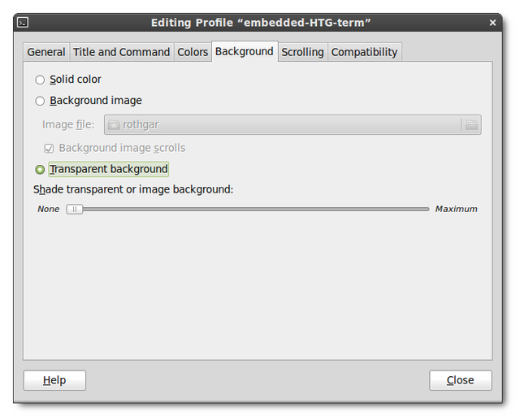520x420 pixels.
Task: Click the folder icon beside "rothgar"
Action: 114,125
